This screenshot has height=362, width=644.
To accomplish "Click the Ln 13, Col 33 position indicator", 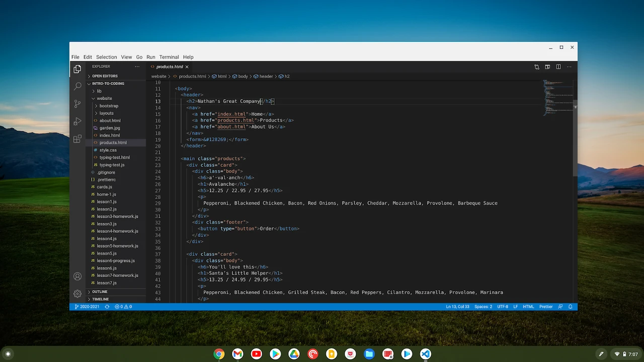I will (457, 307).
